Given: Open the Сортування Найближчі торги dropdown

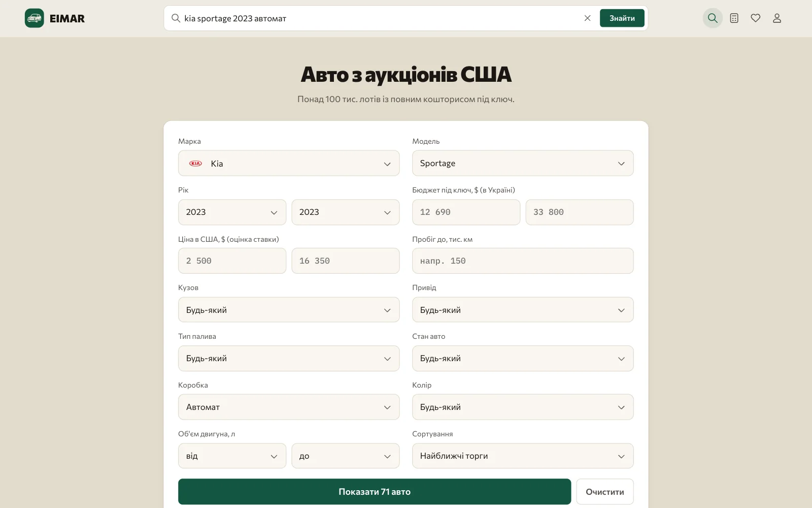Looking at the screenshot, I should (523, 456).
